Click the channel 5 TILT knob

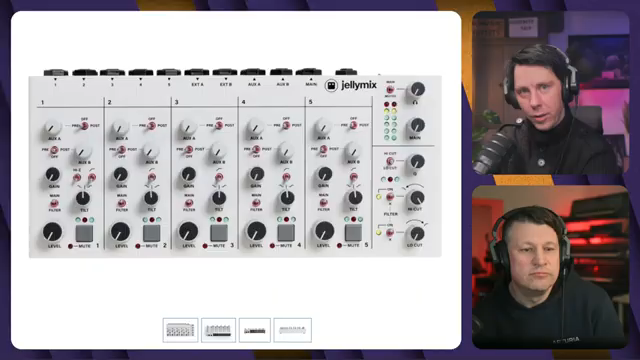click(x=355, y=198)
